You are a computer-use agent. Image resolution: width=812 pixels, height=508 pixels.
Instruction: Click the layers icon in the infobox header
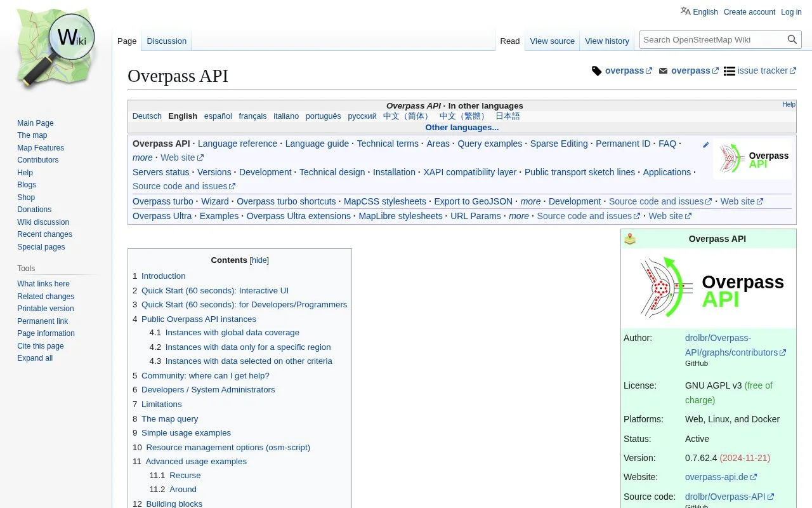click(630, 239)
